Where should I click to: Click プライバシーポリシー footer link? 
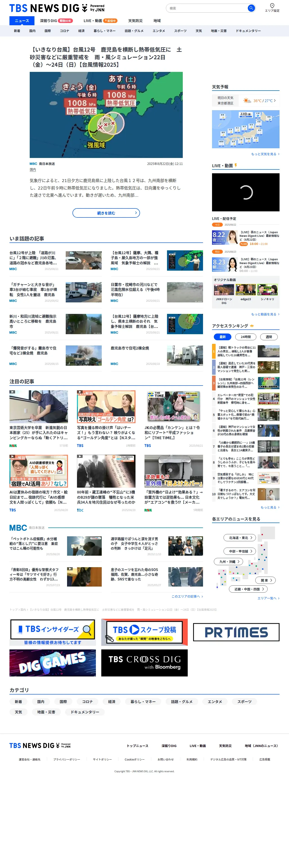point(67,759)
